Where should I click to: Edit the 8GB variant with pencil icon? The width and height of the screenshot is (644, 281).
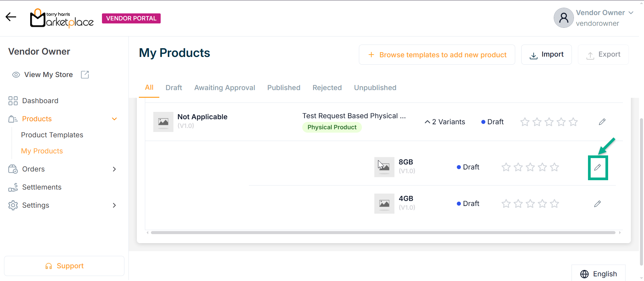(597, 167)
